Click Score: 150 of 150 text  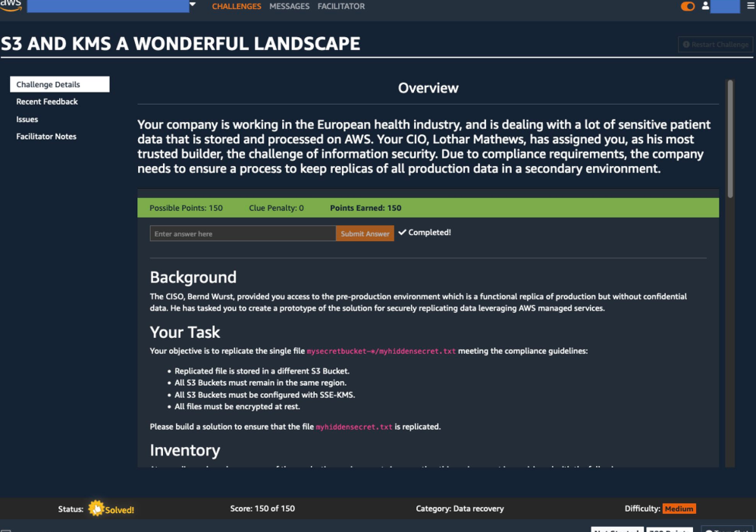[x=262, y=509]
